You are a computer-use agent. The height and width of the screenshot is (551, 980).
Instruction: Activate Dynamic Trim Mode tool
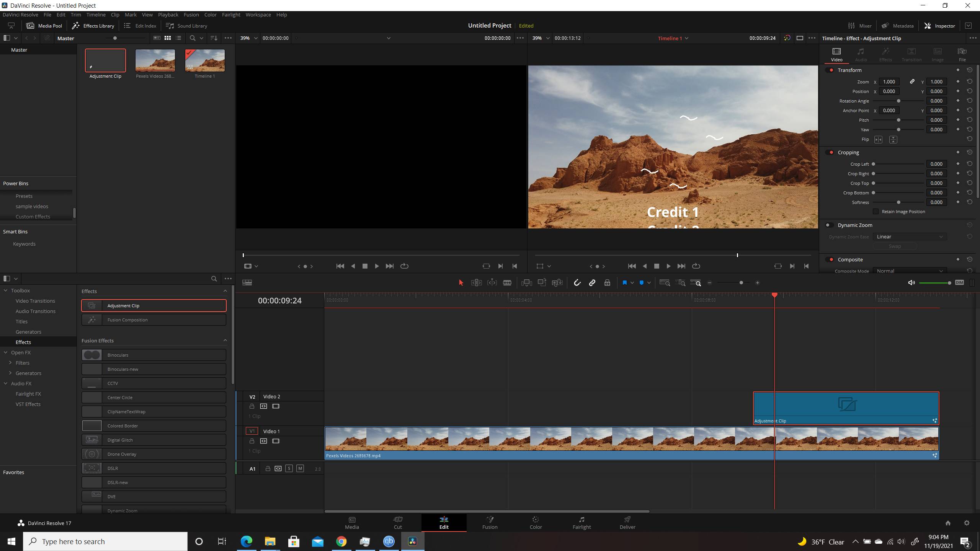point(492,283)
